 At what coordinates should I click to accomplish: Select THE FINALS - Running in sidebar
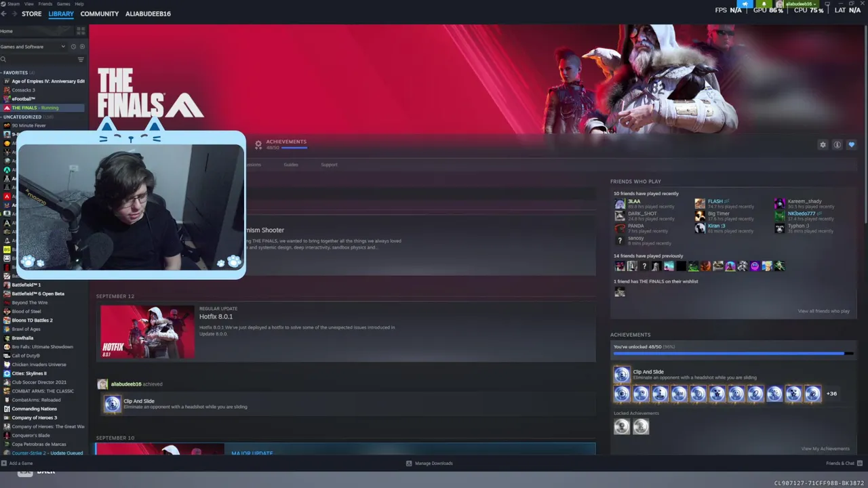pyautogui.click(x=43, y=108)
